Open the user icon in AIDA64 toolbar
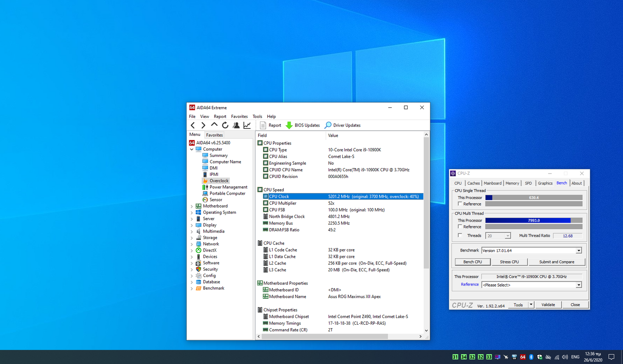Viewport: 623px width, 364px height. point(236,125)
